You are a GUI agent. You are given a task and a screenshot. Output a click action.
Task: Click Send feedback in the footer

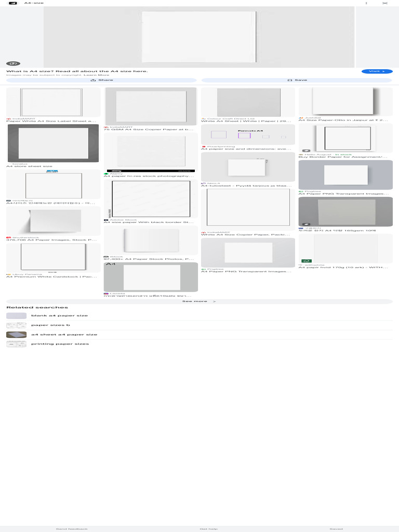click(x=72, y=529)
